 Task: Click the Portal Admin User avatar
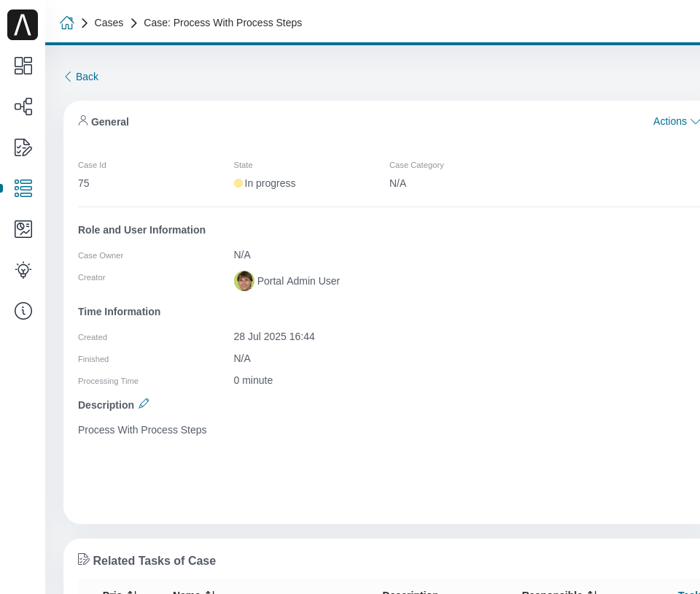tap(244, 281)
